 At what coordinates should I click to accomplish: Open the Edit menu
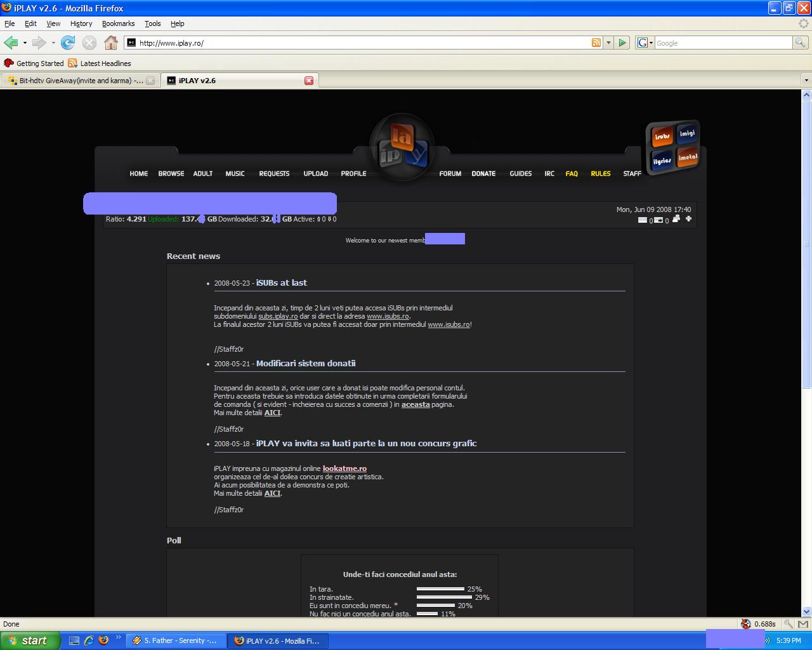[30, 23]
